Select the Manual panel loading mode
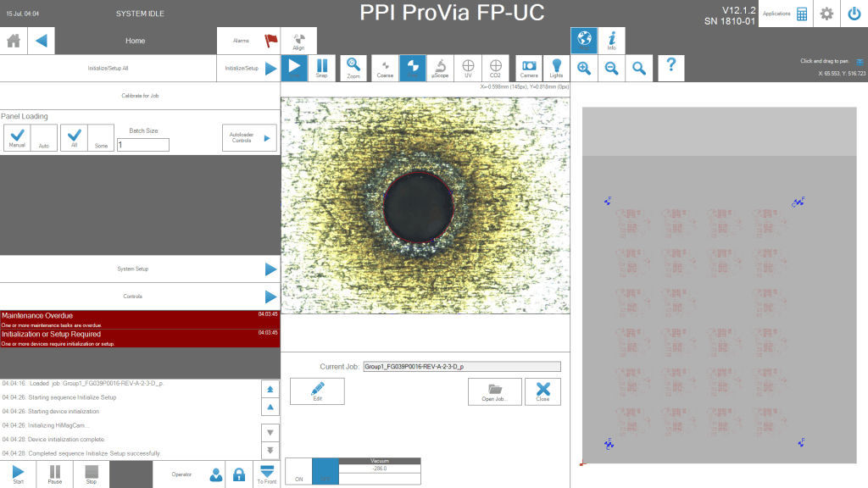 click(x=18, y=137)
